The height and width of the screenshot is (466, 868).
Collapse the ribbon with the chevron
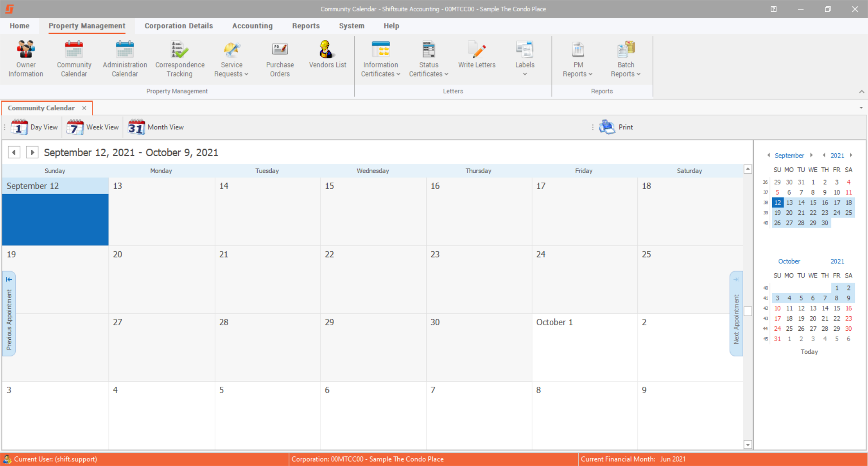pos(862,91)
